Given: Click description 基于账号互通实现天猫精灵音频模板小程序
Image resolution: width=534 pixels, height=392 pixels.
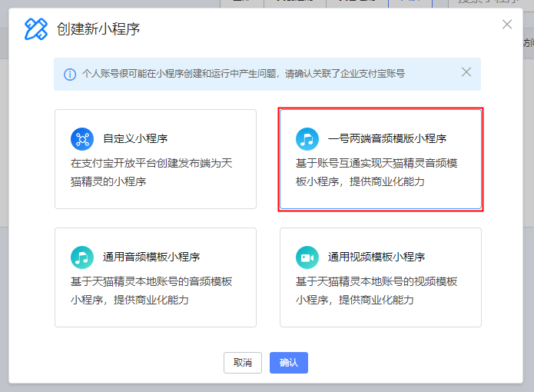Looking at the screenshot, I should coord(376,172).
